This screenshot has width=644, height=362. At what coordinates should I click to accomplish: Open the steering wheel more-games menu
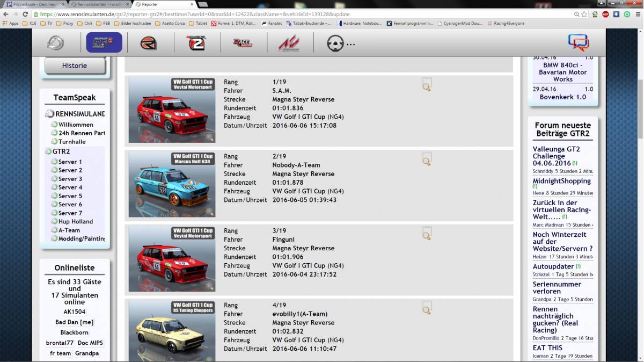(x=341, y=43)
